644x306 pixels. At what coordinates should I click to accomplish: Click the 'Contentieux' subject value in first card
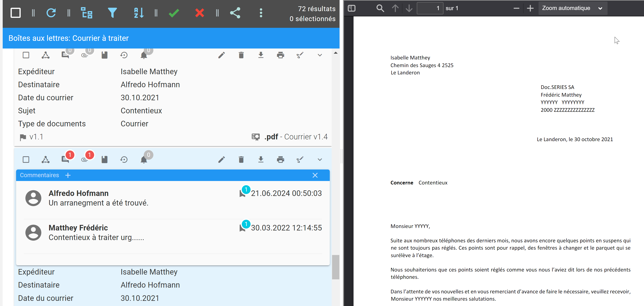click(141, 110)
